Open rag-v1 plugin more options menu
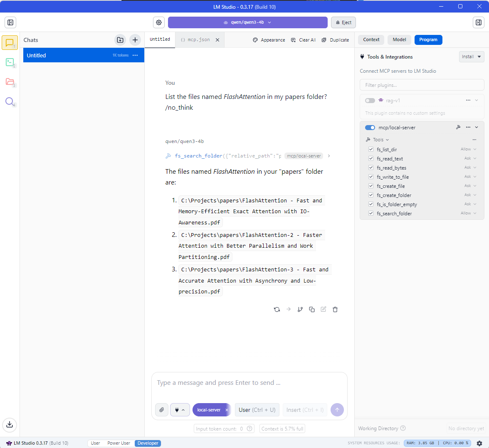The image size is (489, 448). point(468,100)
